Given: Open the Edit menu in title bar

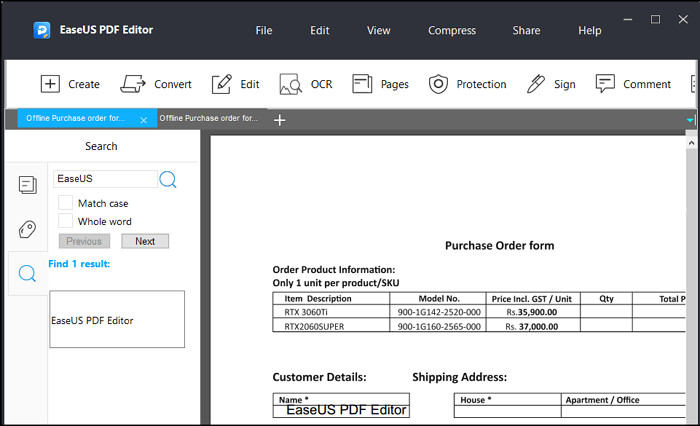Looking at the screenshot, I should 320,30.
